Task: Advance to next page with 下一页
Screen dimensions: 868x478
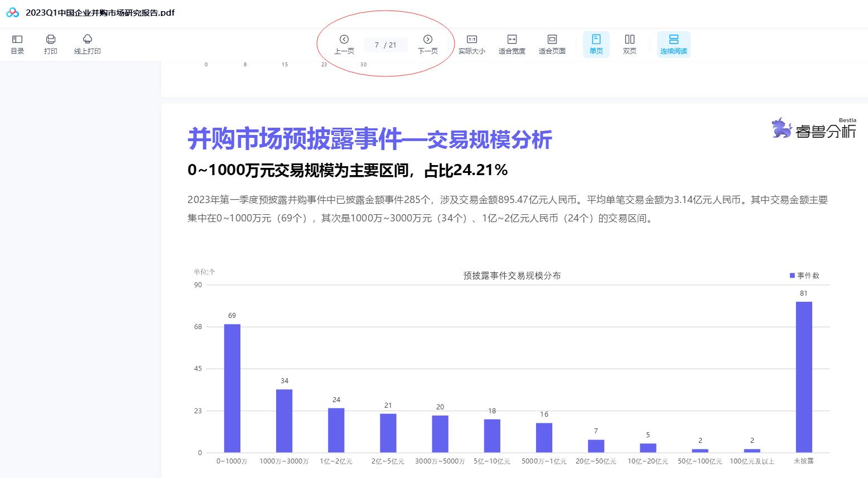Action: [428, 44]
